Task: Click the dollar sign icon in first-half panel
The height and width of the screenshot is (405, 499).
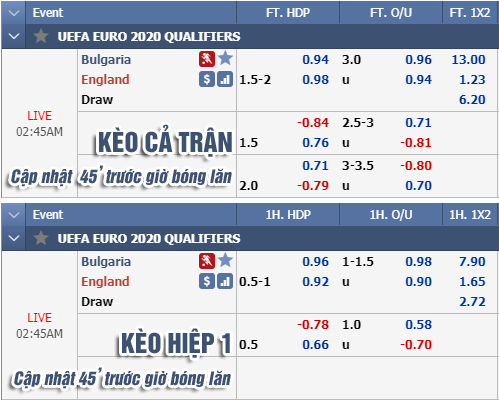Action: point(207,281)
